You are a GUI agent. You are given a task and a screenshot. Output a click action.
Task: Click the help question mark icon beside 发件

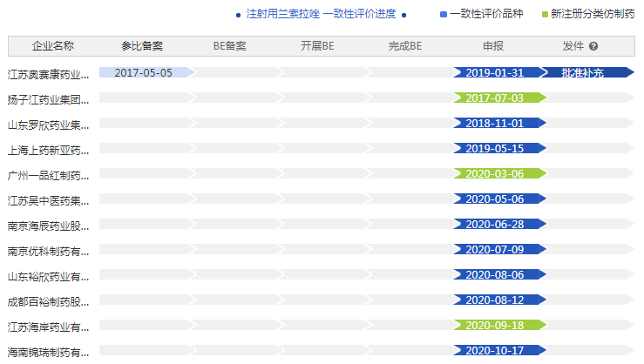click(593, 46)
